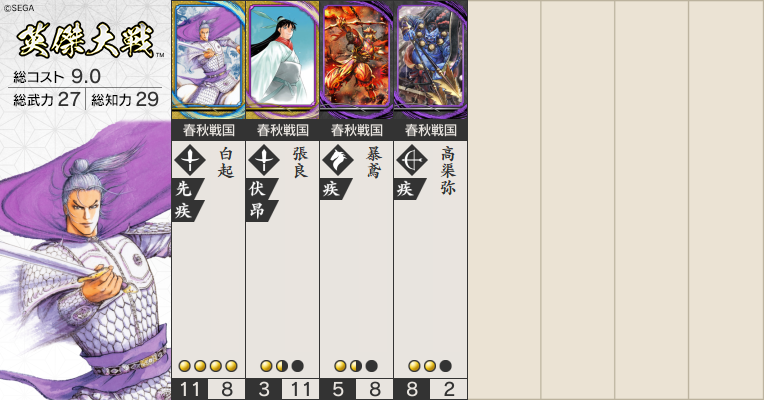Image resolution: width=764 pixels, height=400 pixels.
Task: Select the 暴鳶 card thumbnail
Action: coord(357,59)
